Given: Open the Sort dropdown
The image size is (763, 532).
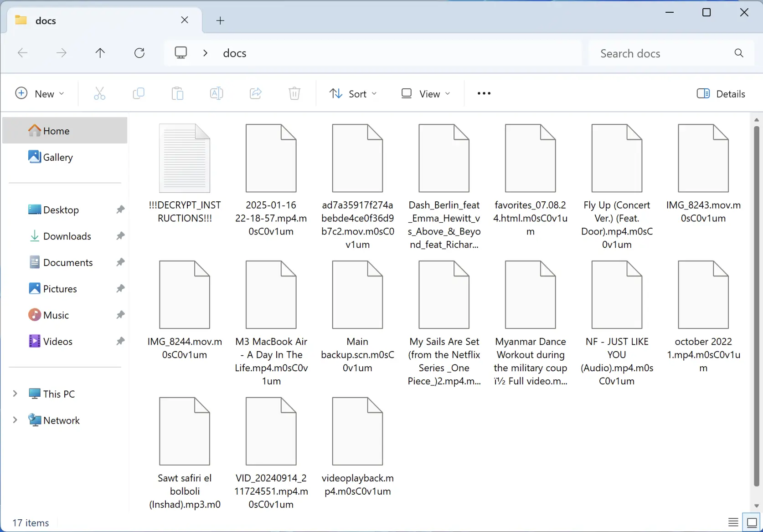Looking at the screenshot, I should 353,93.
